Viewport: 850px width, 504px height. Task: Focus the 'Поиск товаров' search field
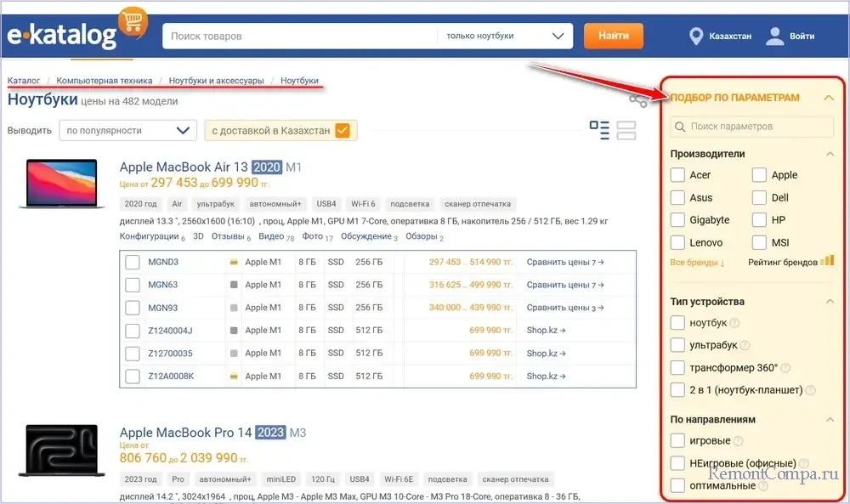pos(300,37)
